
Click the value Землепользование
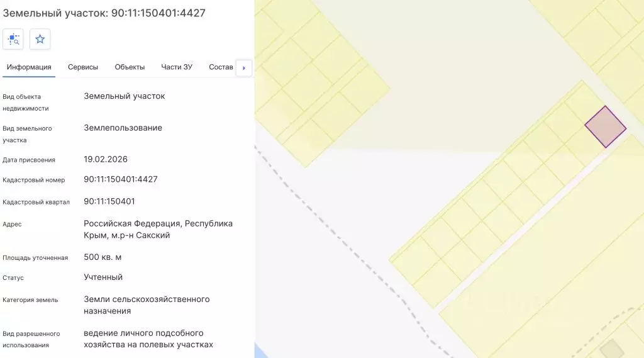click(123, 128)
